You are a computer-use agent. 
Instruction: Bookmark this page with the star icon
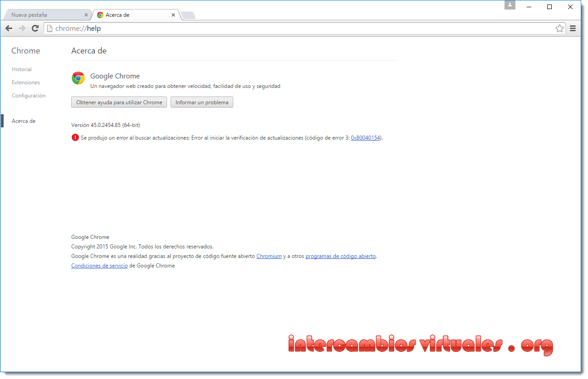pos(559,29)
